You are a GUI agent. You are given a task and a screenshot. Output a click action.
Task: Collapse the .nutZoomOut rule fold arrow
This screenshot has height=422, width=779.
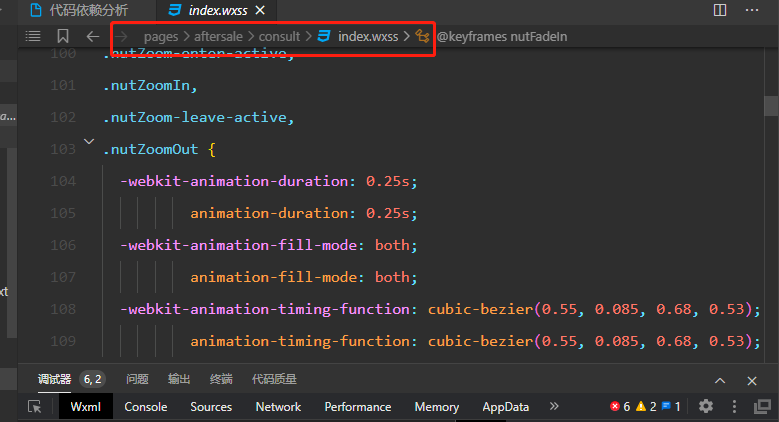89,142
